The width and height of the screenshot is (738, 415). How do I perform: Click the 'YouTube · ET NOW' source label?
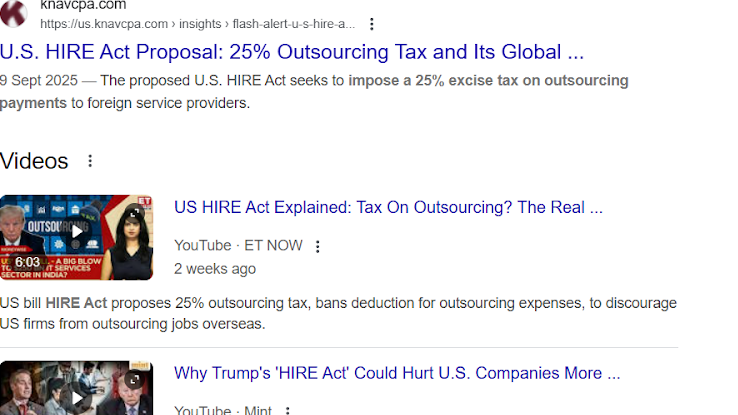pyautogui.click(x=238, y=245)
